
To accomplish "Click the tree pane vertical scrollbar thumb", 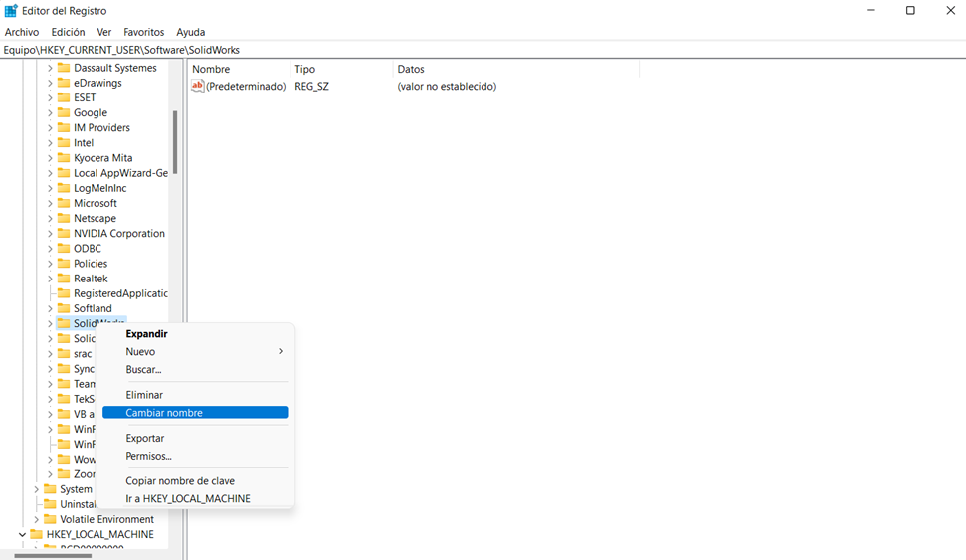I will [175, 142].
